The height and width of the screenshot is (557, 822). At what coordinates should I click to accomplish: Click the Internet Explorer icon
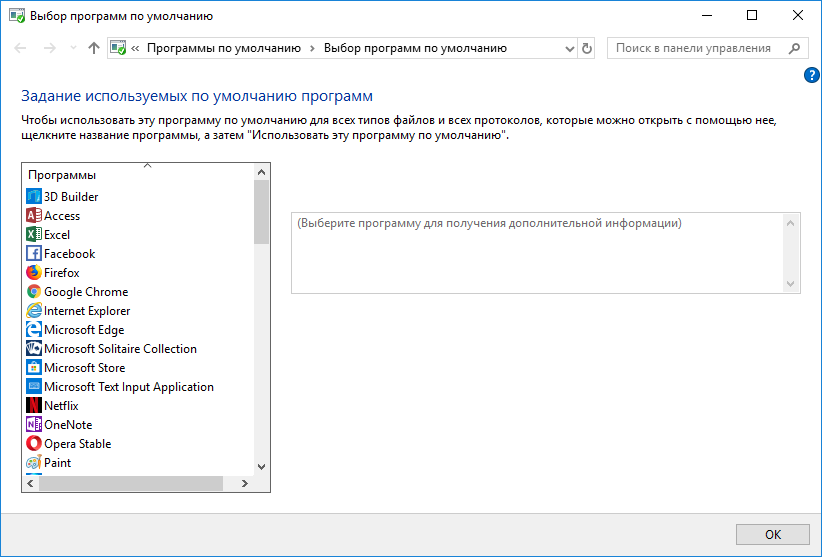coord(34,310)
